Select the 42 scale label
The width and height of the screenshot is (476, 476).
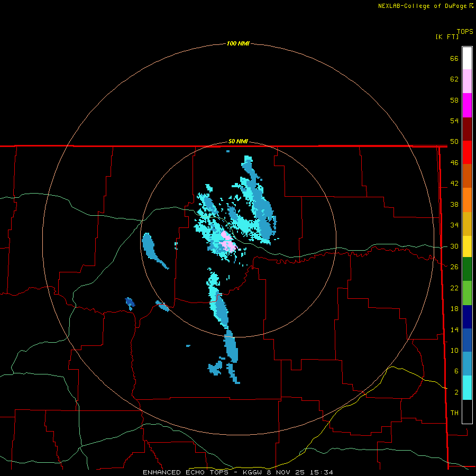tap(454, 184)
